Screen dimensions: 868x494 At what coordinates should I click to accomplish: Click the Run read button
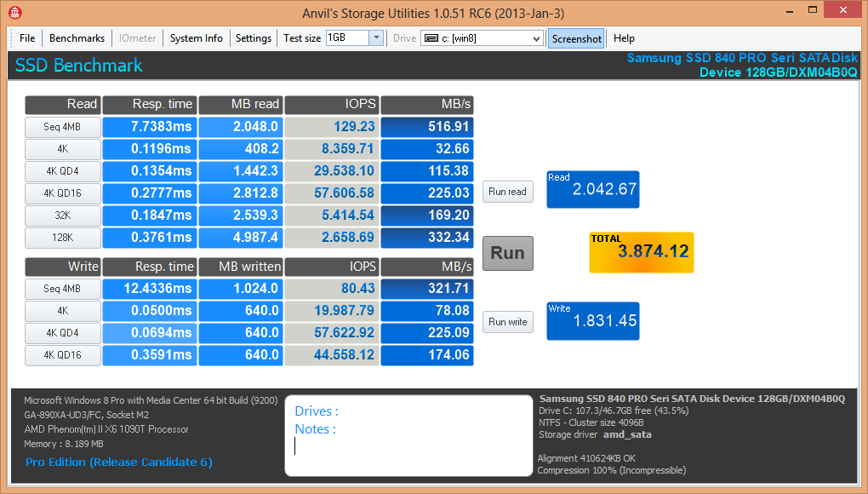508,192
